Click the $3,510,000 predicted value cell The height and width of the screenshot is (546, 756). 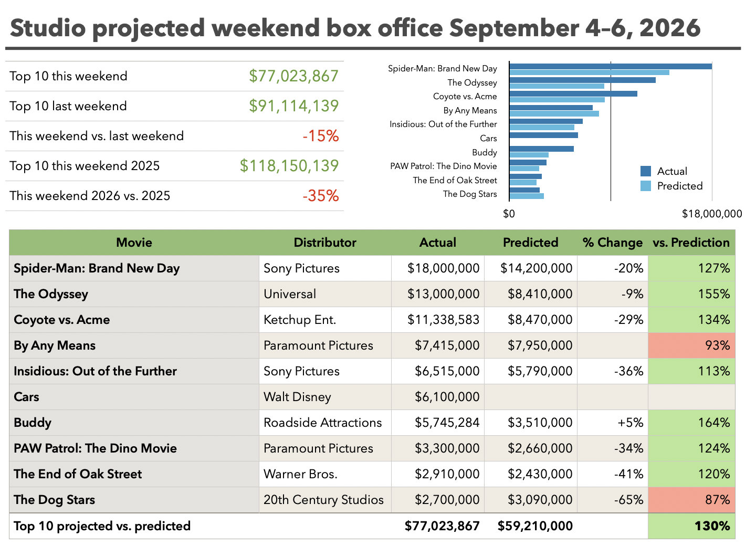click(531, 423)
